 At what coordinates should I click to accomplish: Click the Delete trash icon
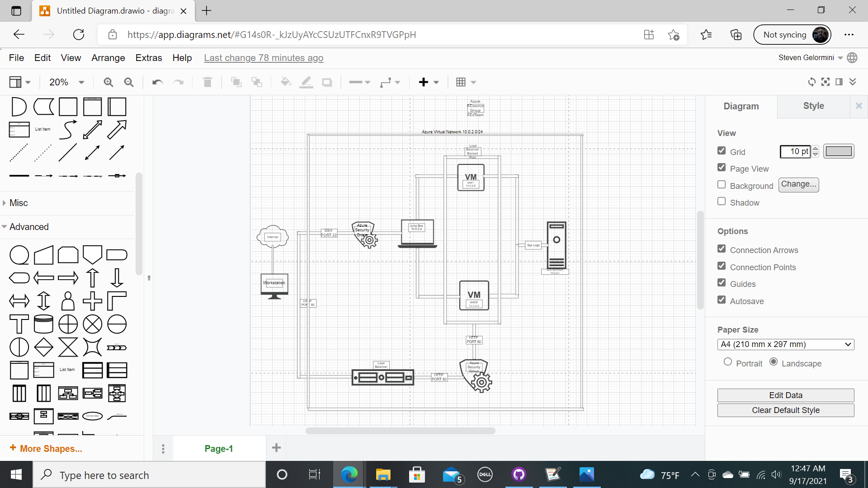[208, 82]
